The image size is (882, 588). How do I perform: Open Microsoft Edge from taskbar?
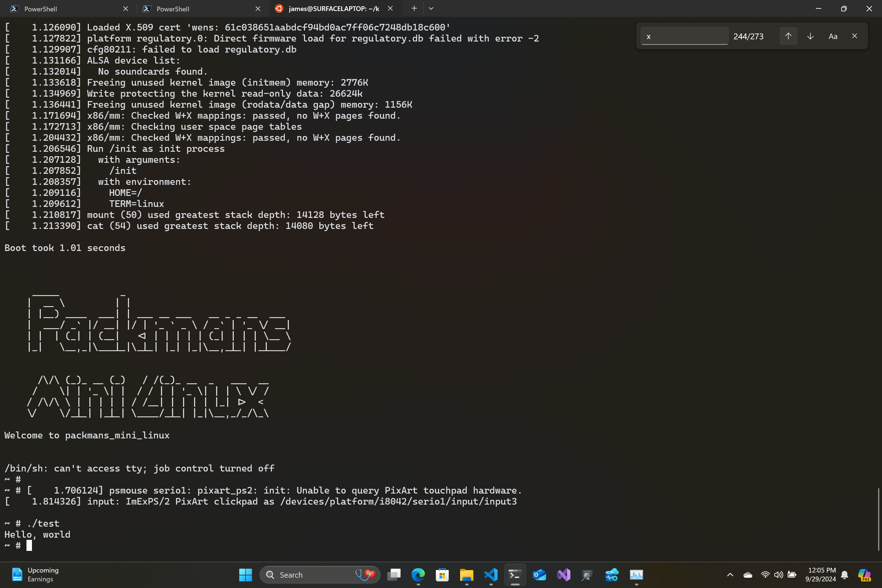pos(418,574)
